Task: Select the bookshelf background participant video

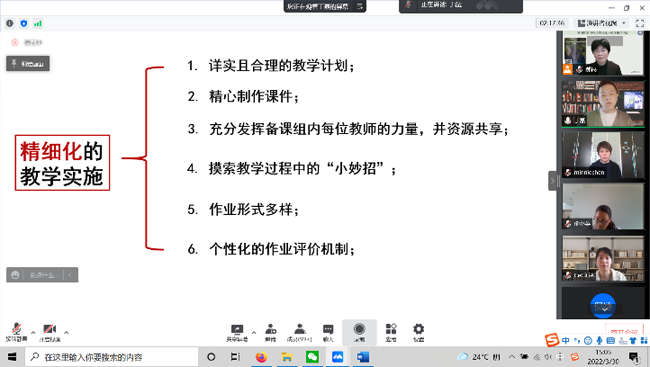Action: coord(603,104)
